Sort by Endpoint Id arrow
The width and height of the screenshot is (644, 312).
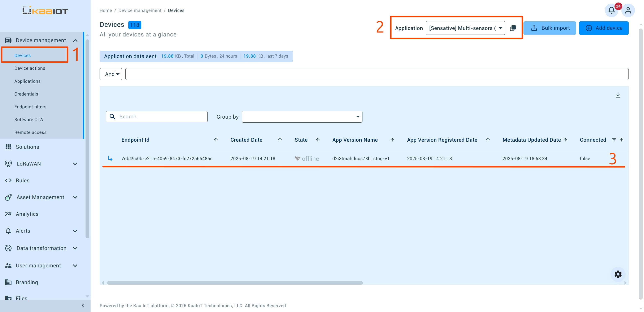(x=216, y=140)
